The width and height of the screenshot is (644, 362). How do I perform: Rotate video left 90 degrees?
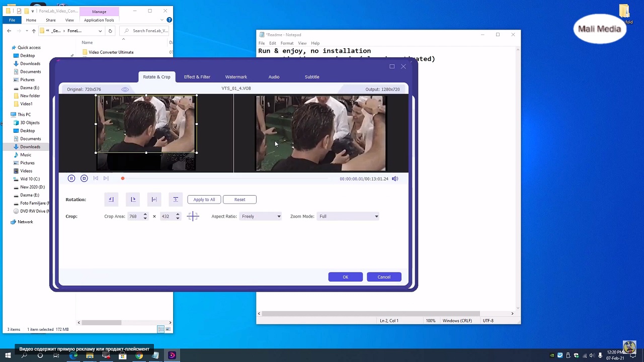pyautogui.click(x=111, y=200)
